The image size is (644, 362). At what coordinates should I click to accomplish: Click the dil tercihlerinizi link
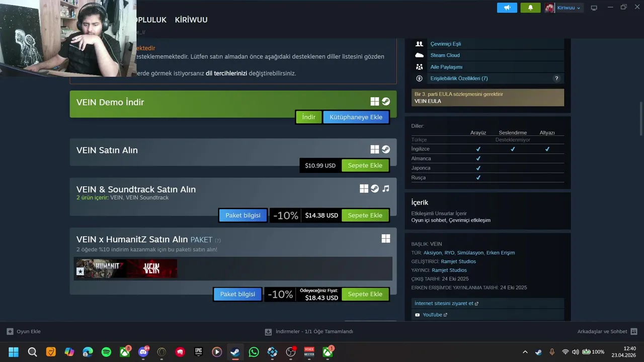click(x=226, y=73)
